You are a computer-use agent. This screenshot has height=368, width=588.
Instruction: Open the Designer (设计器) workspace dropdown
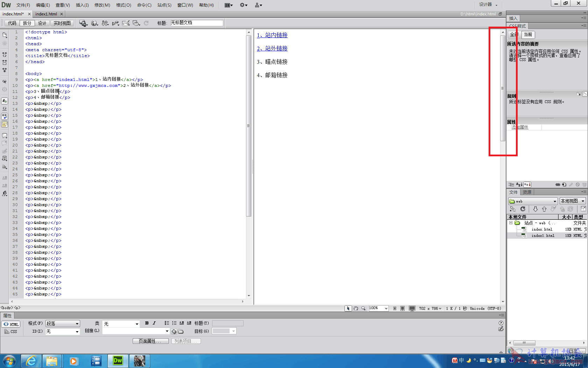(x=488, y=5)
